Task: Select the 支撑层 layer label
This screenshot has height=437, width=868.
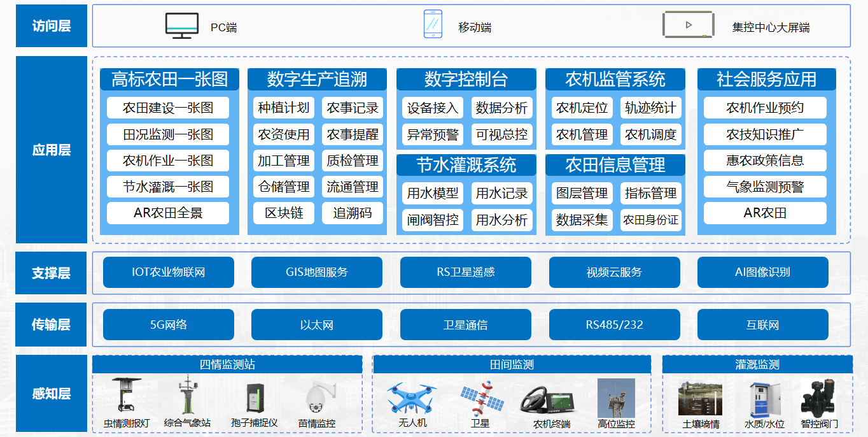Action: 52,273
